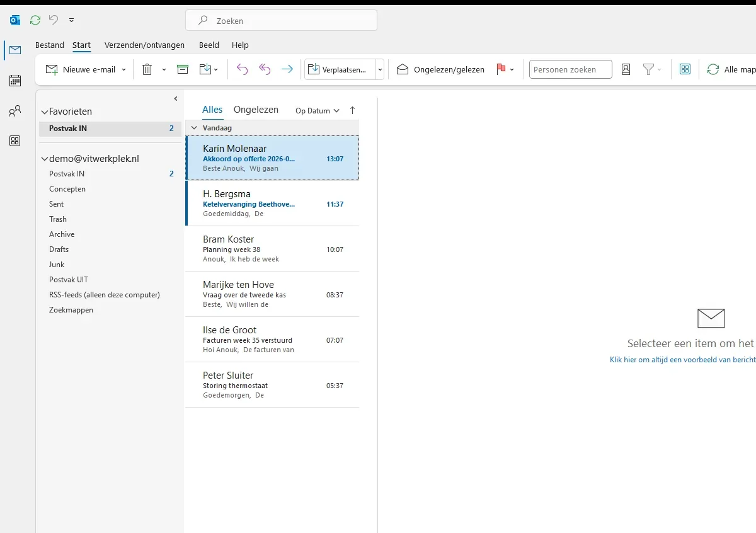Collapse the folder pane with chevron
Screen dimensions: 756x533
tap(176, 98)
